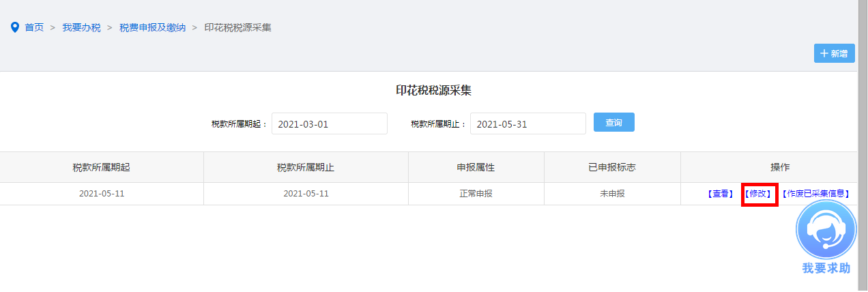Select the 已申报标志 column header
The width and height of the screenshot is (868, 292).
point(612,167)
